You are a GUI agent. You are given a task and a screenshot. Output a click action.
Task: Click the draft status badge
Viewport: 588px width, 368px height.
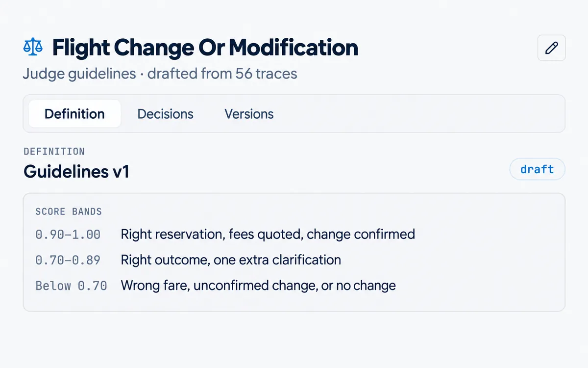[537, 169]
